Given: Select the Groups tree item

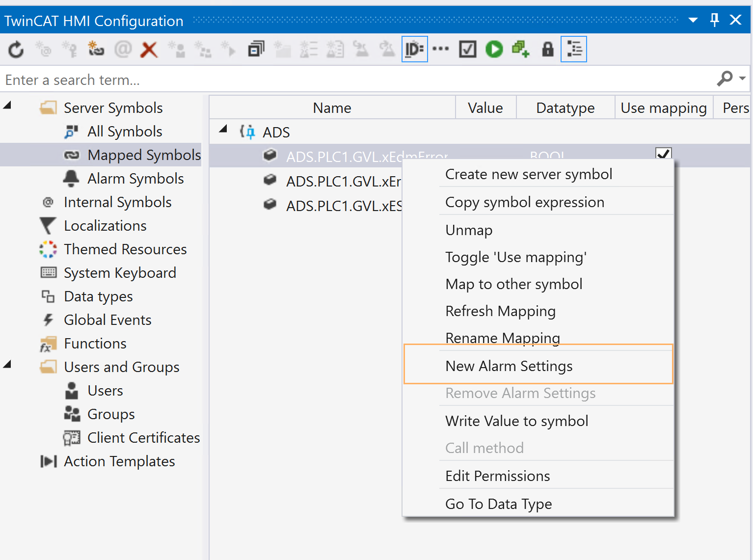Looking at the screenshot, I should point(111,414).
